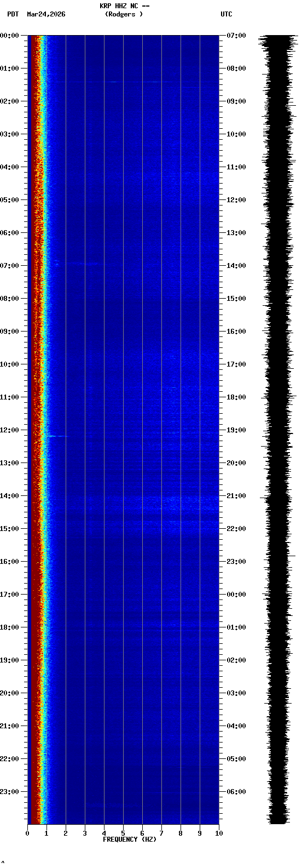Viewport: 302px width, 868px height.
Task: Click the PDT '09:00' time label
Action: 10,332
